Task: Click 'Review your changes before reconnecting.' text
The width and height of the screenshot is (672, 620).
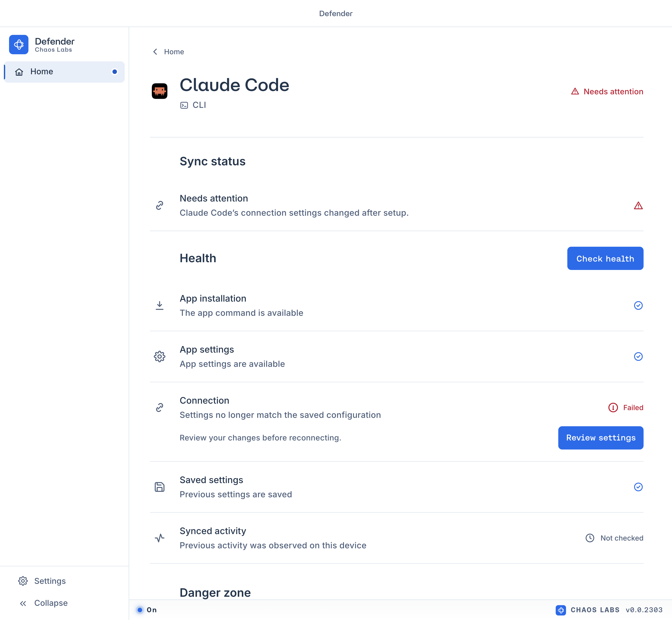Action: 260,438
